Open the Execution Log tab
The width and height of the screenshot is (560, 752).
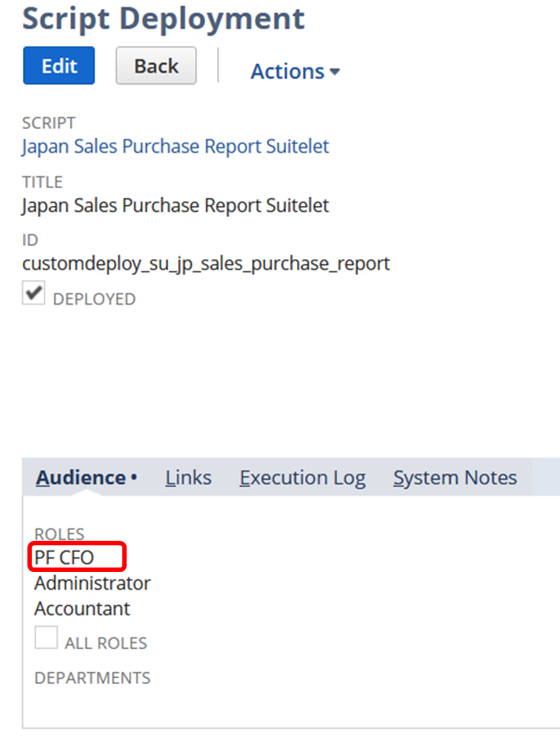pos(302,478)
